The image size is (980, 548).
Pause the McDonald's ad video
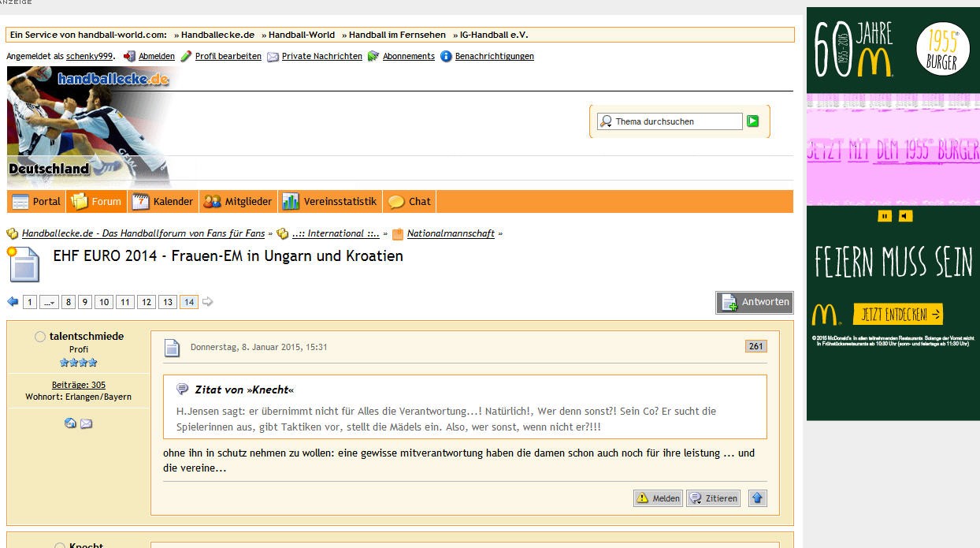point(885,216)
